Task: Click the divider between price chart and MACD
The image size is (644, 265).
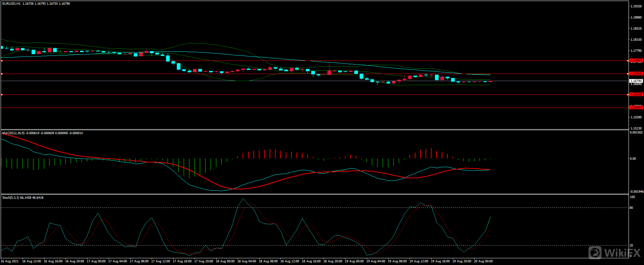Action: pyautogui.click(x=314, y=129)
